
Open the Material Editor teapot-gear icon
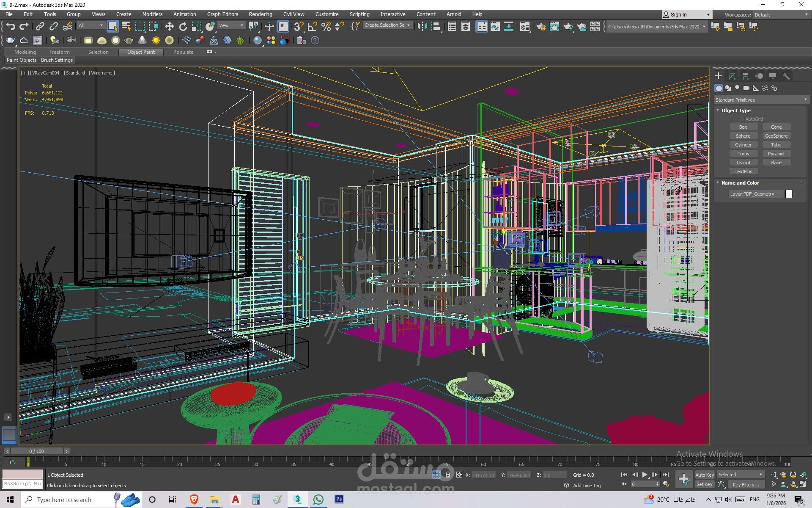540,27
